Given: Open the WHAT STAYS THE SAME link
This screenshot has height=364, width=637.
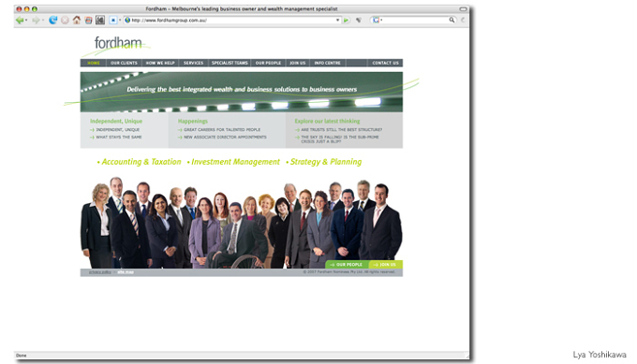Looking at the screenshot, I should click(x=119, y=138).
